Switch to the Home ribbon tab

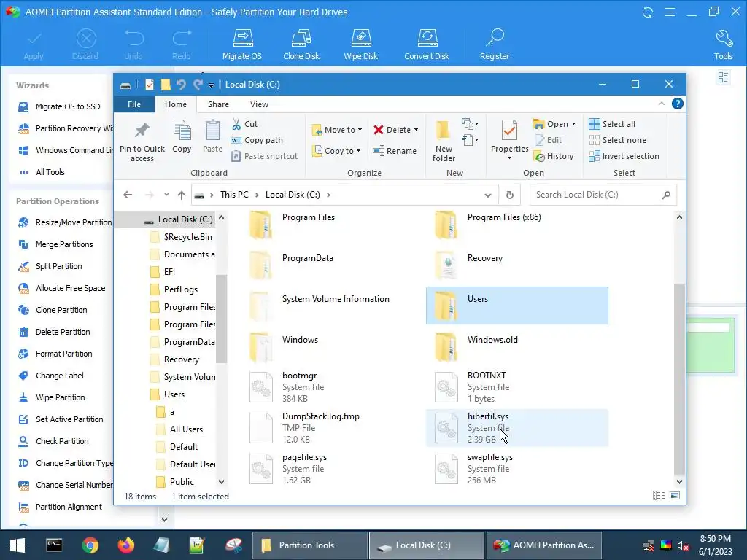[x=176, y=104]
